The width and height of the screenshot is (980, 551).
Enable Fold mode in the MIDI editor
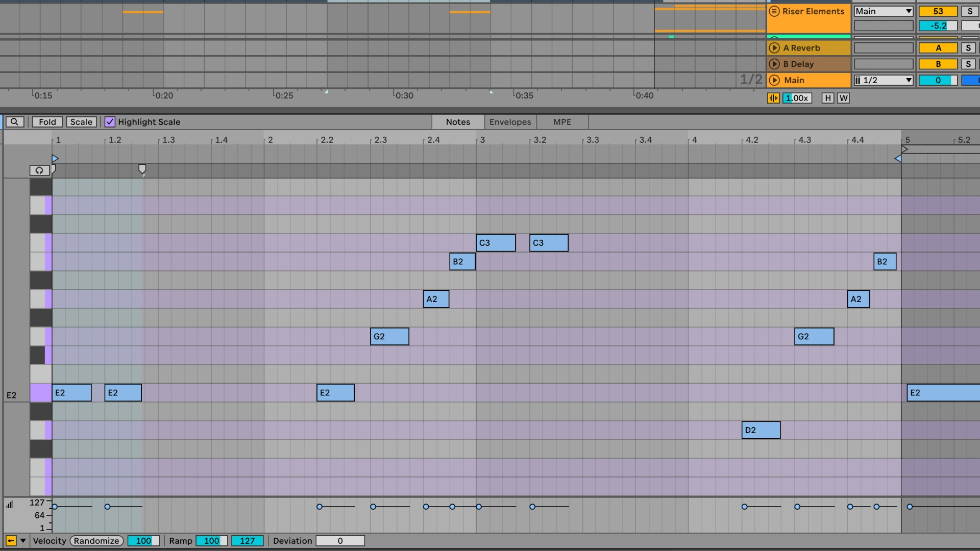click(47, 122)
